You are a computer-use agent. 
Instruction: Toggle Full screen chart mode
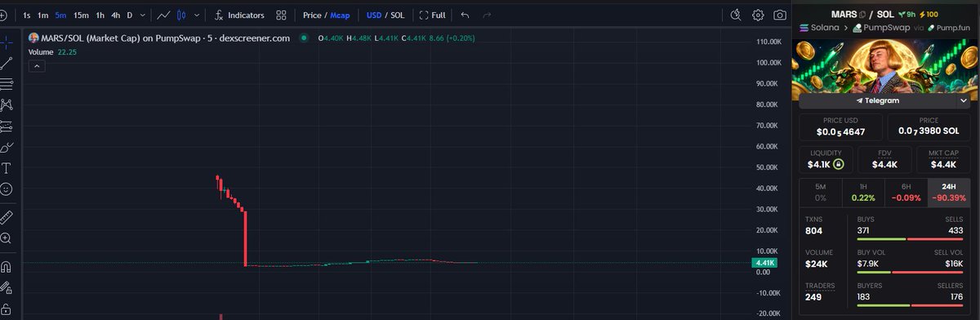432,15
